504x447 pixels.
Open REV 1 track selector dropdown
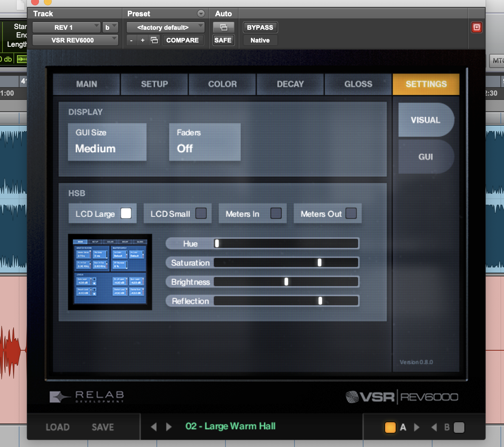tap(67, 27)
